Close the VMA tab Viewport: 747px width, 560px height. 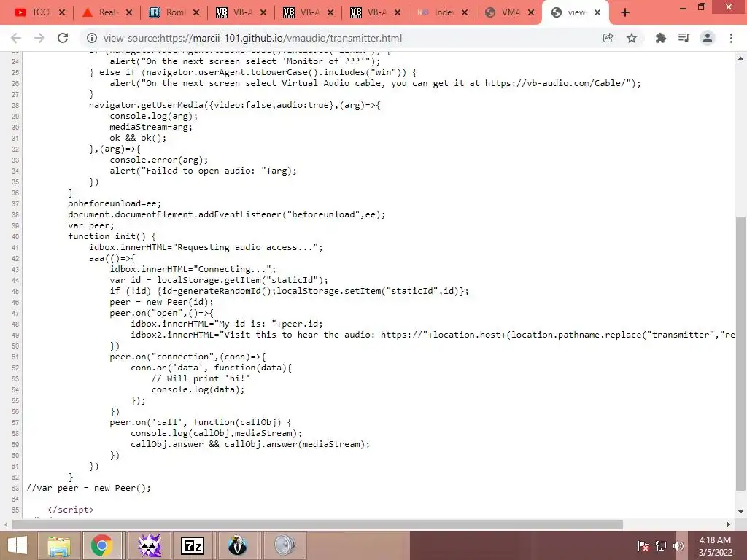[x=531, y=13]
